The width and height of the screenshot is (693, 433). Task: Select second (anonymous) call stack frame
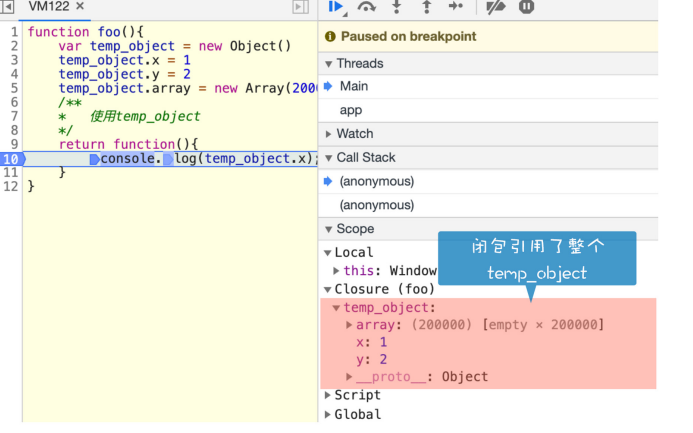pyautogui.click(x=376, y=205)
